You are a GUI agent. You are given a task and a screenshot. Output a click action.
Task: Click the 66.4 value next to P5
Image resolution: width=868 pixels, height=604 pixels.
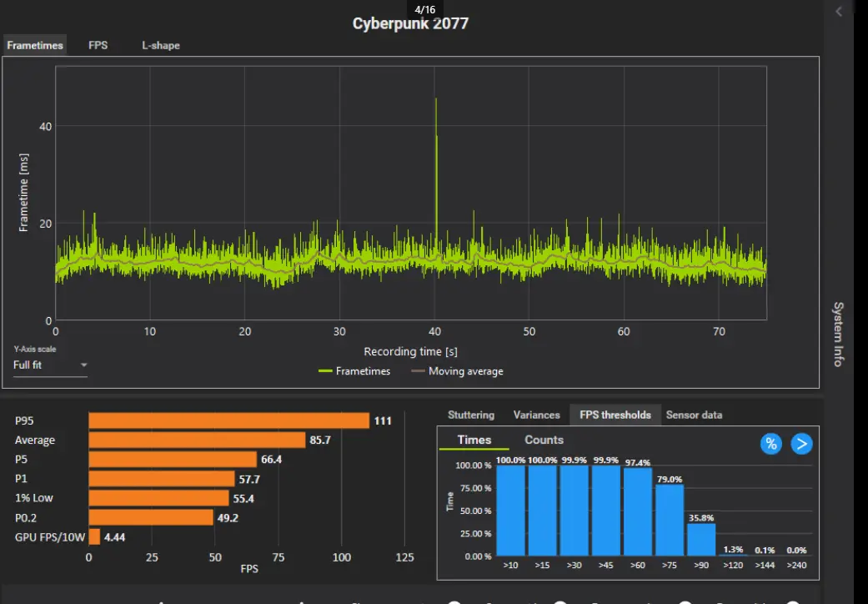(x=271, y=460)
